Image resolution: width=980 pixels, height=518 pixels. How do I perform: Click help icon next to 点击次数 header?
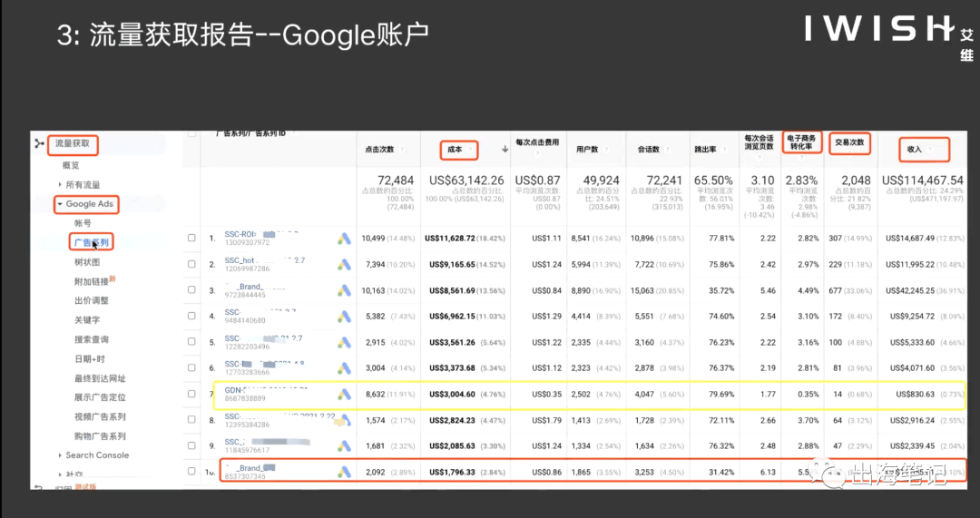pyautogui.click(x=402, y=150)
